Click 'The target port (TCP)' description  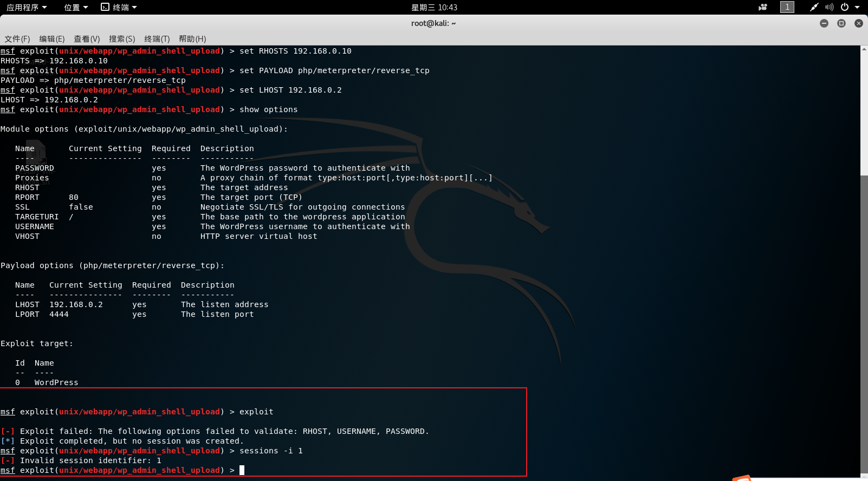pyautogui.click(x=251, y=197)
